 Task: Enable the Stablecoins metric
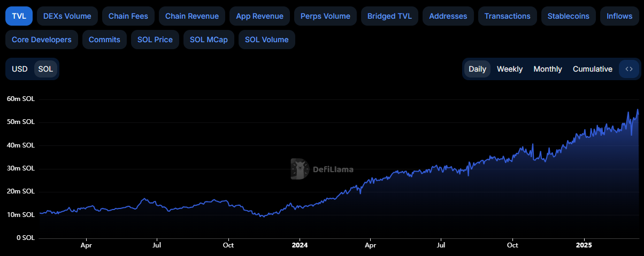pyautogui.click(x=568, y=16)
